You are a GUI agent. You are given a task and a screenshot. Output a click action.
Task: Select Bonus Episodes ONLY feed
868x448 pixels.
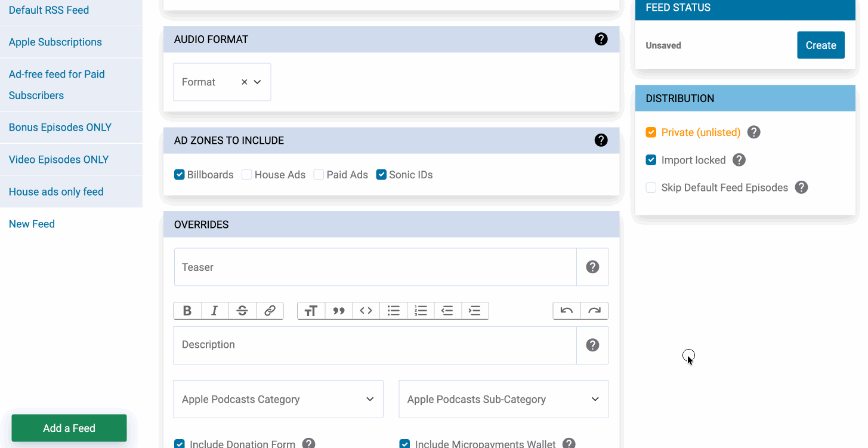pyautogui.click(x=60, y=128)
